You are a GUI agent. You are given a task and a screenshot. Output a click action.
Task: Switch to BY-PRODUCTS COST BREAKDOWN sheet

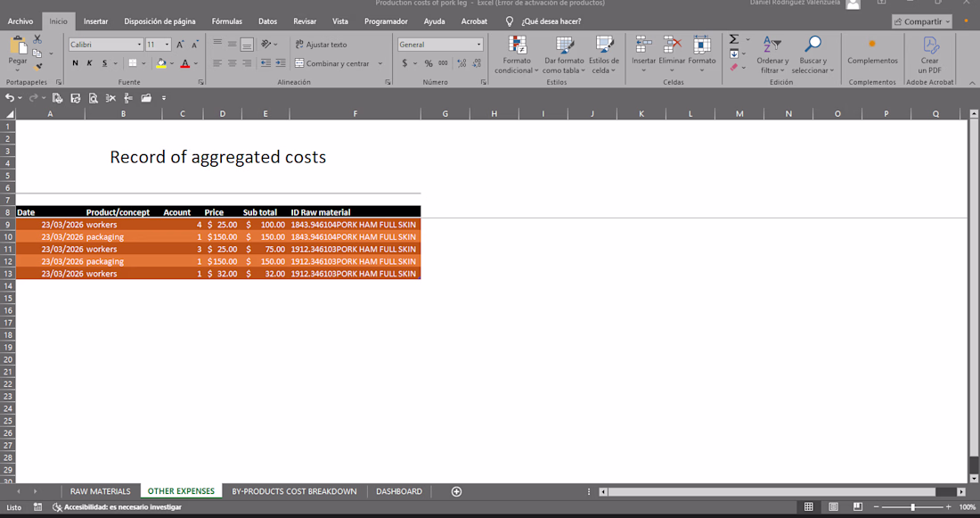pyautogui.click(x=294, y=491)
